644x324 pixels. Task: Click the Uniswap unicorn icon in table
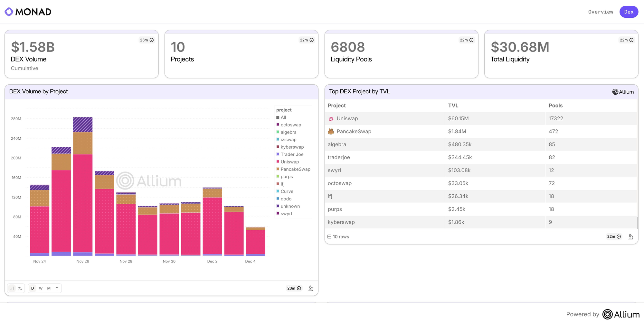coord(331,119)
